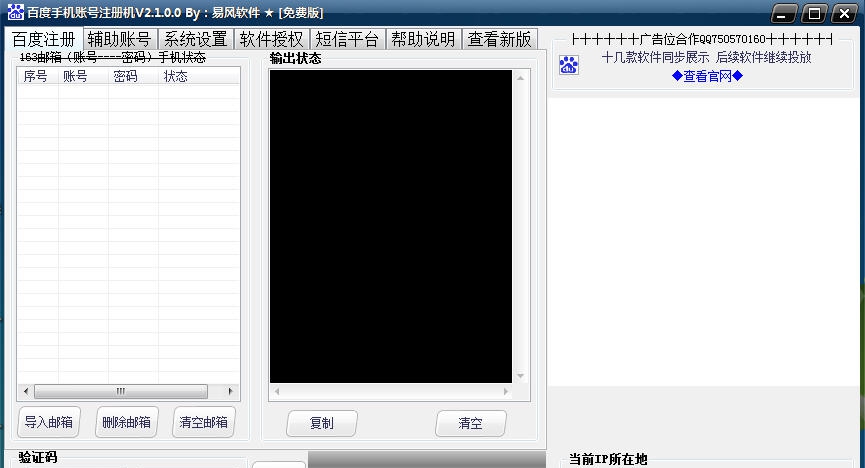Close the registration tool window
Screen dimensions: 865x468
tap(844, 13)
